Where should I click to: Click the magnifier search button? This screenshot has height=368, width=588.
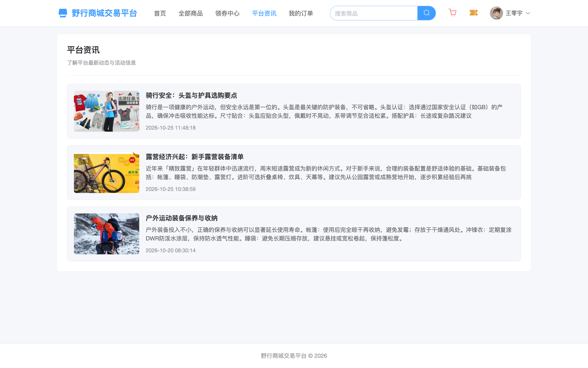coord(427,13)
